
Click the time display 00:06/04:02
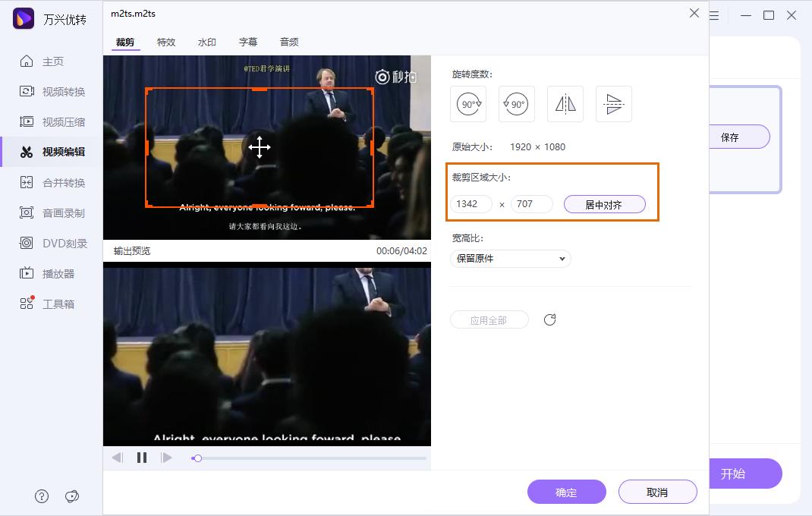[401, 250]
